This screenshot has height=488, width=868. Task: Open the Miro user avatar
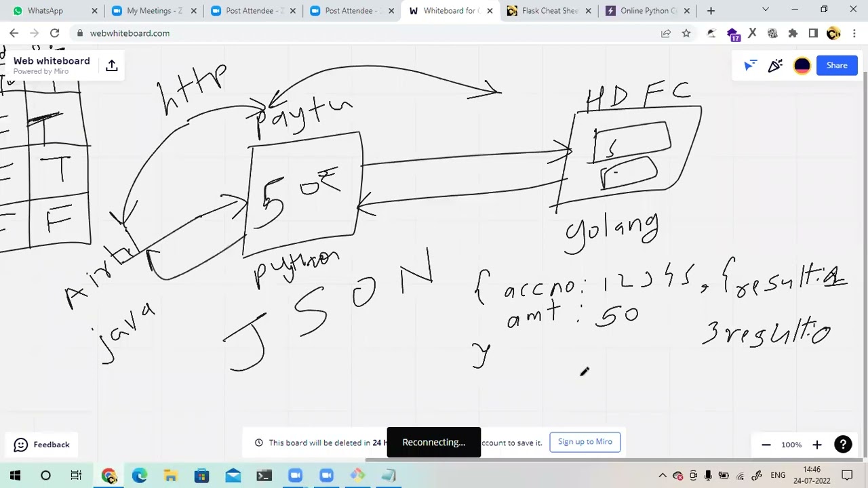tap(802, 65)
